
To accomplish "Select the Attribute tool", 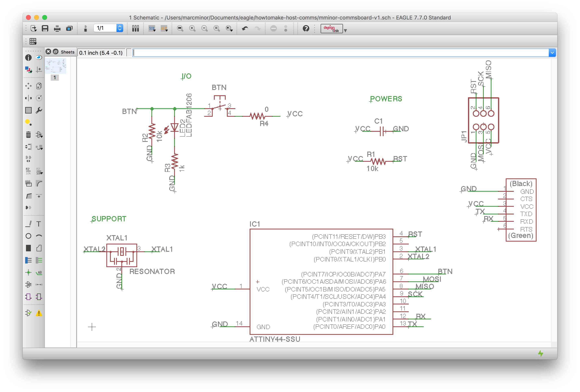I will click(x=28, y=284).
